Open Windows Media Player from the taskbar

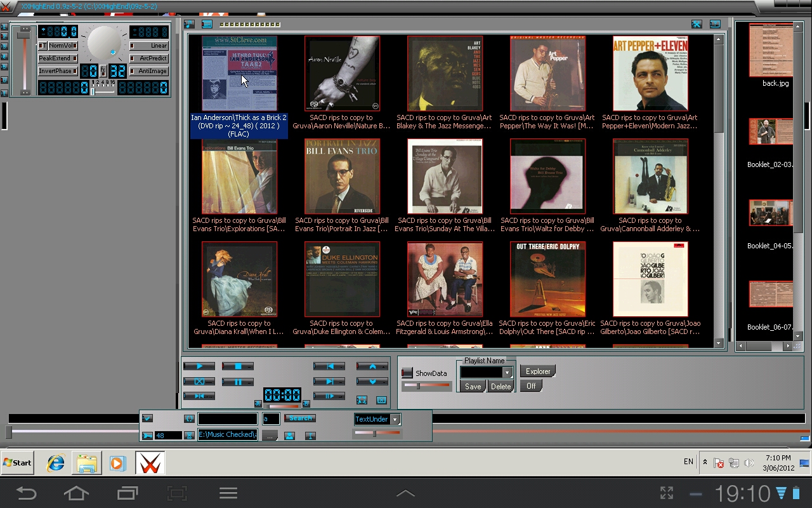pyautogui.click(x=117, y=463)
